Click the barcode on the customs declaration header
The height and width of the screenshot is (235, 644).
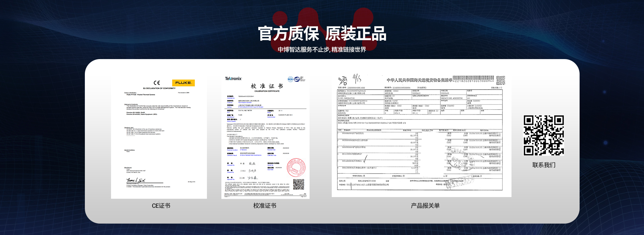pos(473,78)
